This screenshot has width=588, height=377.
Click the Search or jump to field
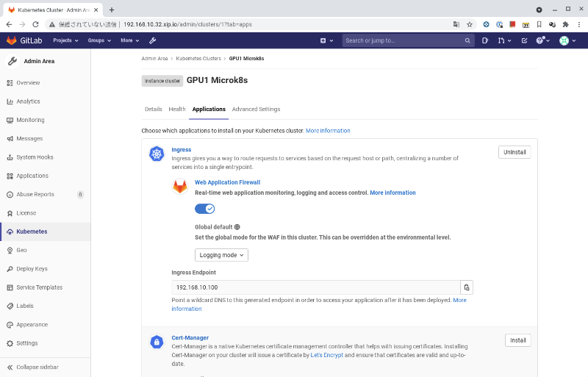click(x=408, y=40)
